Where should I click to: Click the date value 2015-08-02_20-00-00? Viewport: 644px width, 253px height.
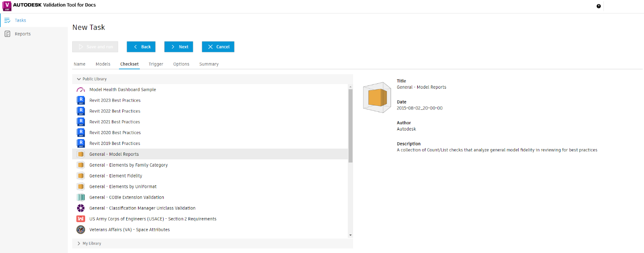(419, 108)
